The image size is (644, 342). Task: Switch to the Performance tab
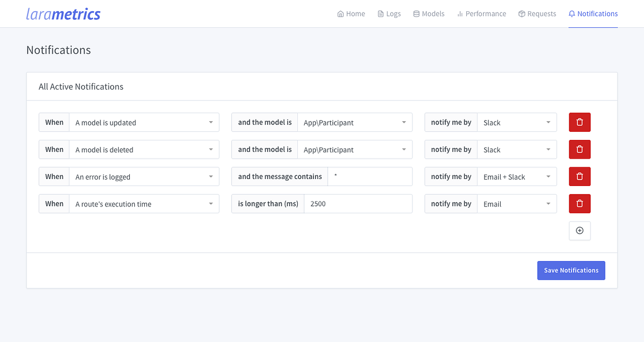click(x=481, y=13)
